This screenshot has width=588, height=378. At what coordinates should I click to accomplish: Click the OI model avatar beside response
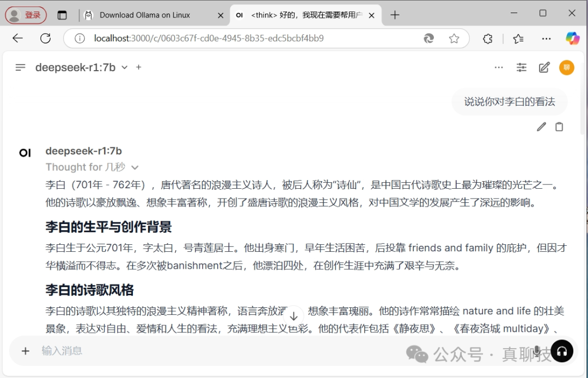pyautogui.click(x=25, y=153)
